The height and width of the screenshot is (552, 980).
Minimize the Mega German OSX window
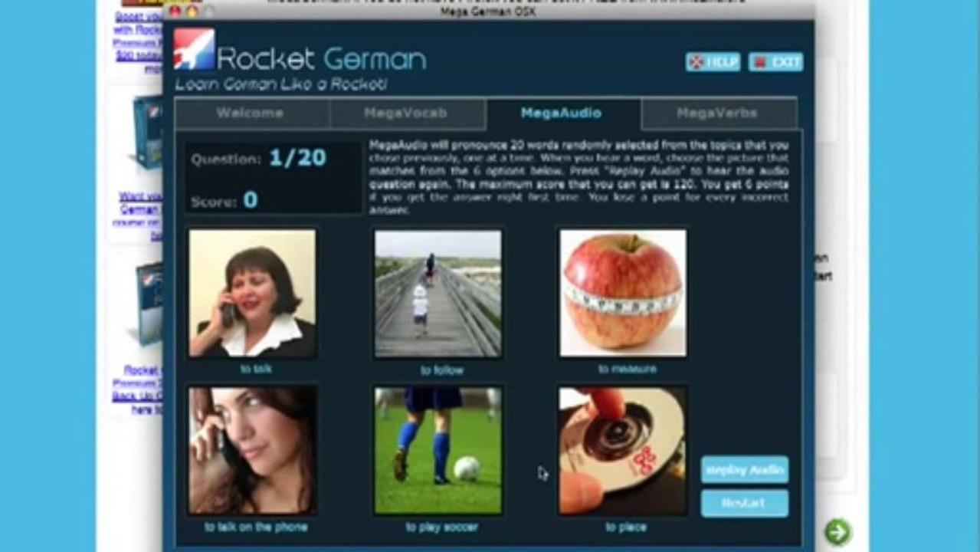click(192, 11)
